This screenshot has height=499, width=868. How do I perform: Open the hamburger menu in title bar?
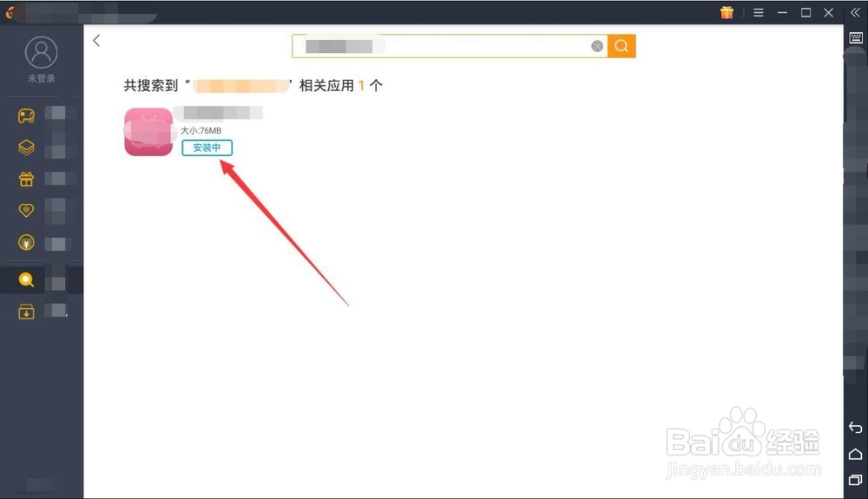tap(759, 12)
